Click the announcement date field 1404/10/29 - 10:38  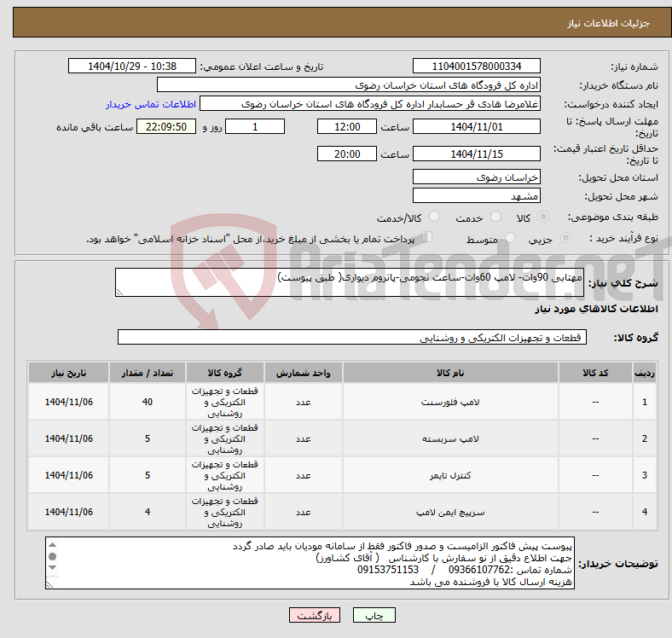pyautogui.click(x=132, y=66)
